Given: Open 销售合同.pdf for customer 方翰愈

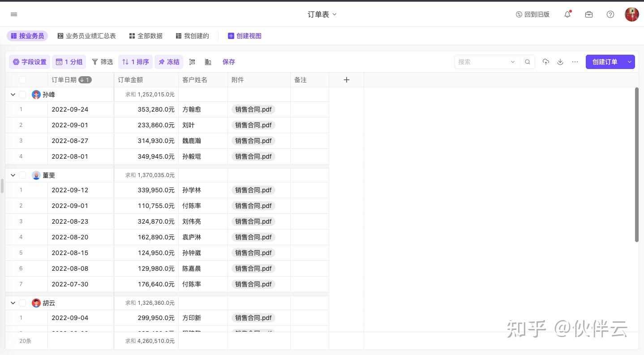Looking at the screenshot, I should [x=253, y=109].
